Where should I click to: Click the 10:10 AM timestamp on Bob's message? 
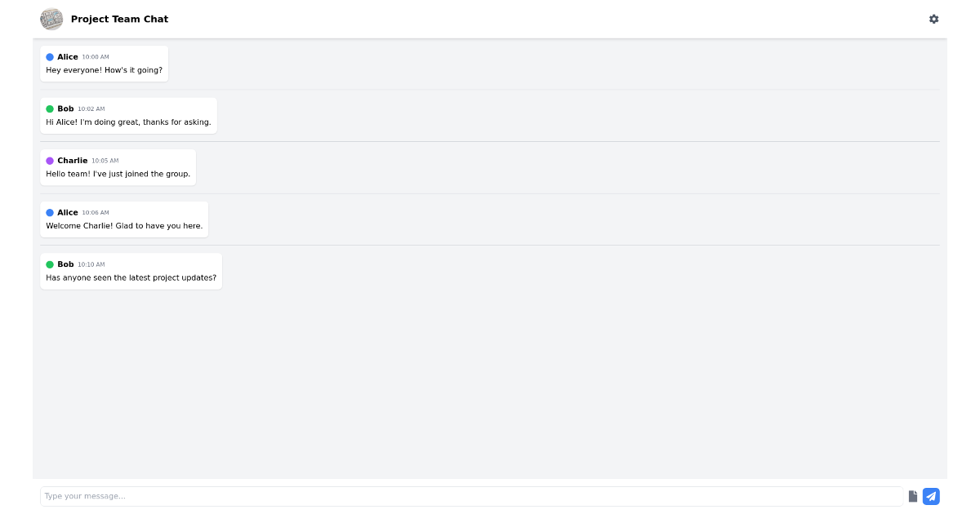click(x=92, y=264)
